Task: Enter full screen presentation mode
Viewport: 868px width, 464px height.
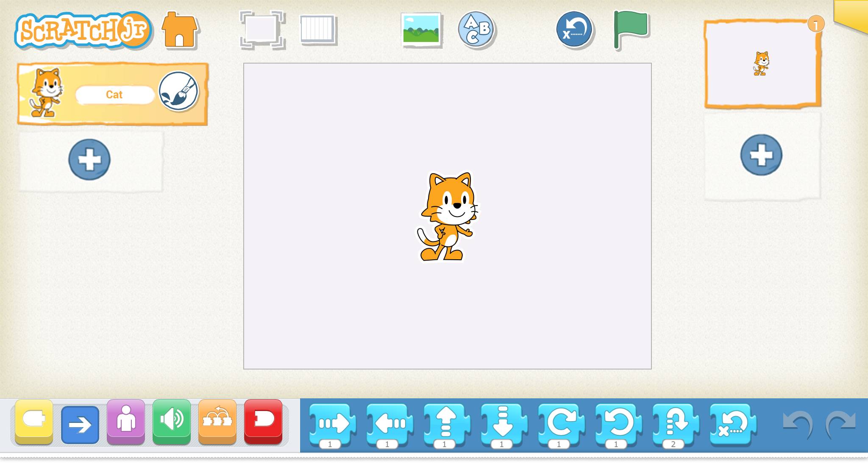Action: point(262,29)
